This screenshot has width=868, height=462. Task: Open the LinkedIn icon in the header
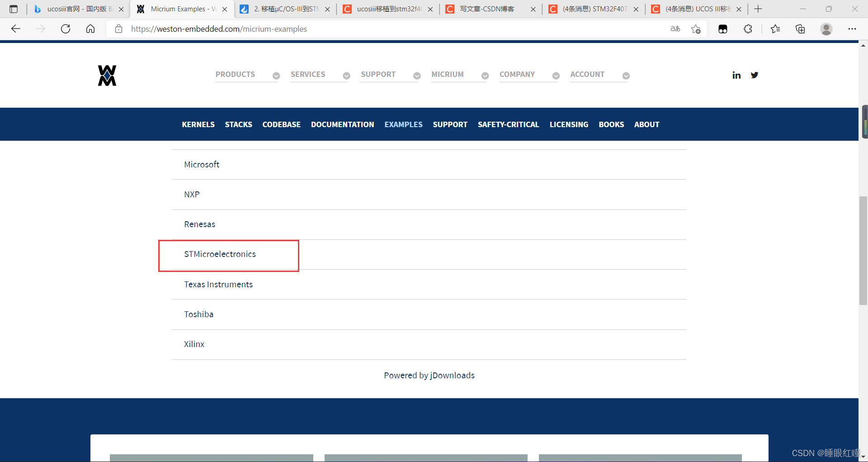click(736, 75)
